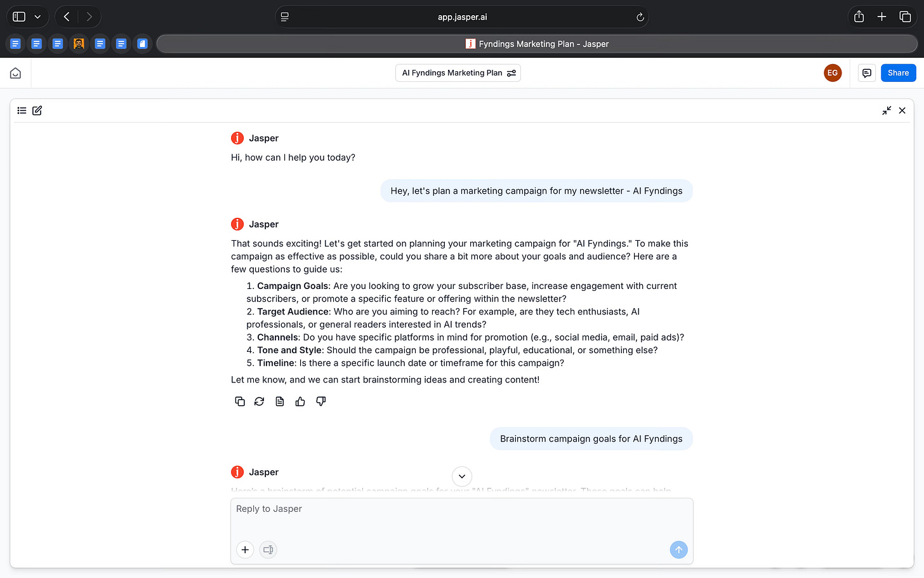Click the 'Channels' list item
924x578 pixels.
465,337
